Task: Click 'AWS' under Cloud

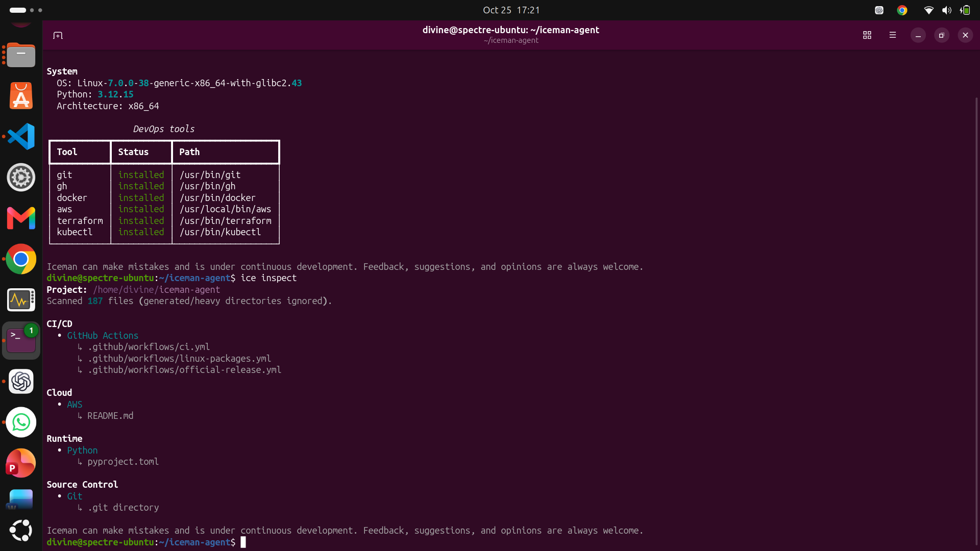Action: 75,405
